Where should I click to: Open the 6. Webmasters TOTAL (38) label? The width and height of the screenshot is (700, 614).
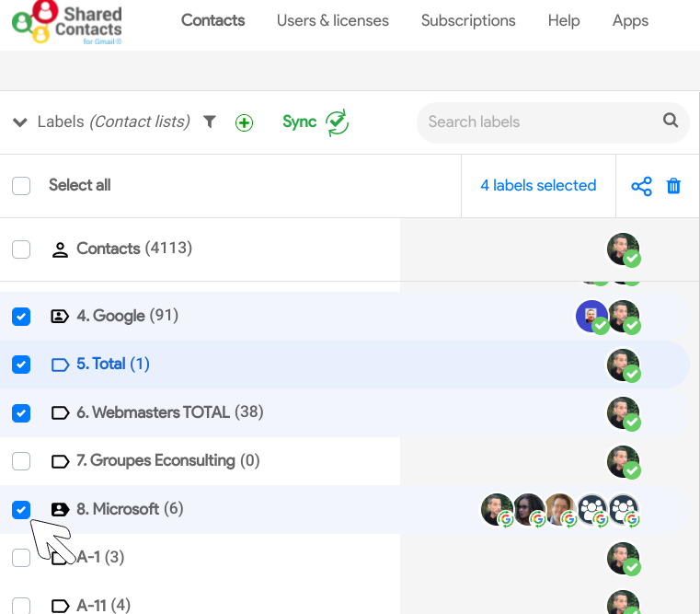pyautogui.click(x=170, y=412)
